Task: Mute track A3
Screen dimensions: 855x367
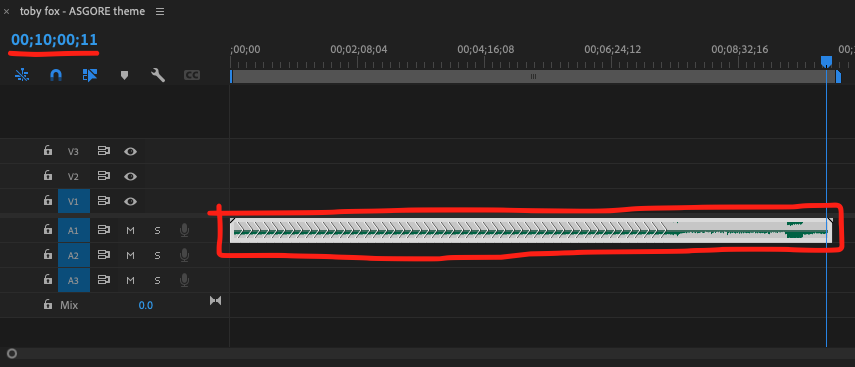Action: 130,281
